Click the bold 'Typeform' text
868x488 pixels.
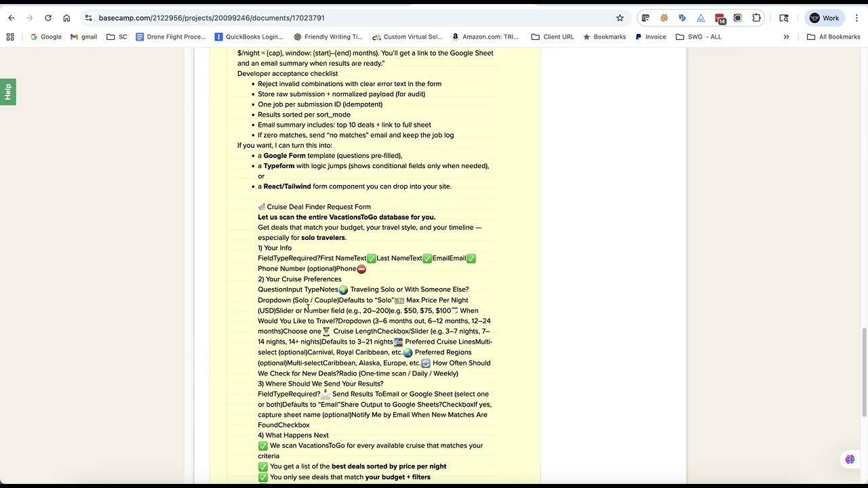pyautogui.click(x=279, y=166)
